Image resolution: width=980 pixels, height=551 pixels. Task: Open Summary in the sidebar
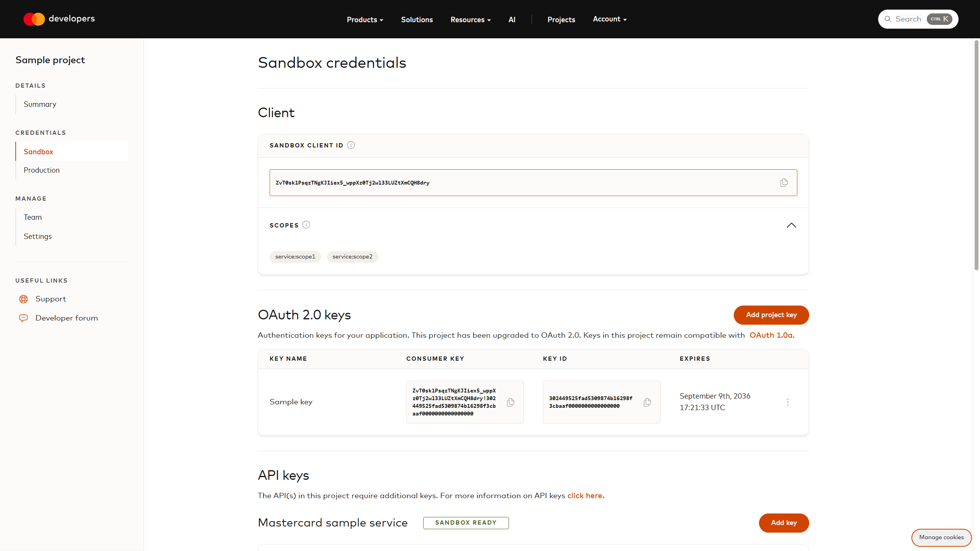(x=40, y=104)
